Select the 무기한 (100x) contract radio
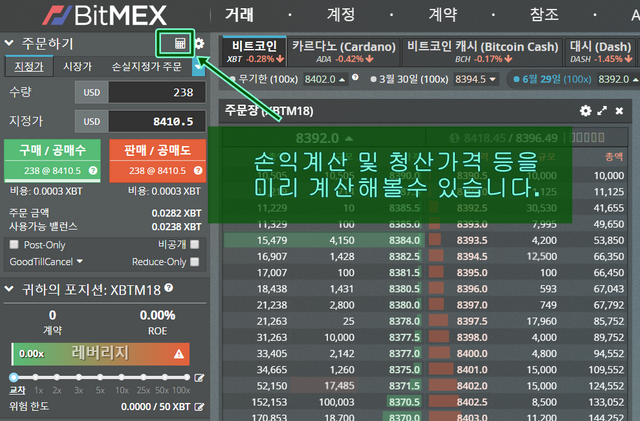This screenshot has width=640, height=421. 233,79
